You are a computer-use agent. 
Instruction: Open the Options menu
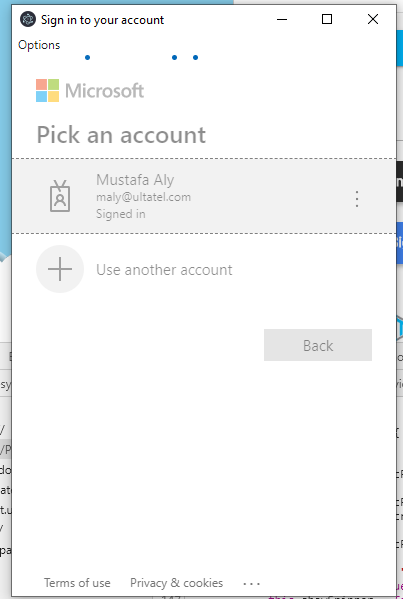coord(39,45)
